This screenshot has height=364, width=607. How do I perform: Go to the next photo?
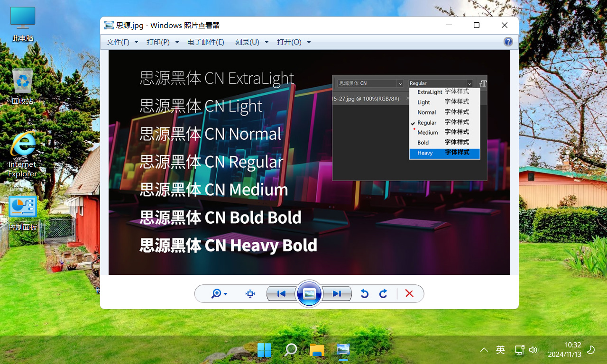pos(337,294)
